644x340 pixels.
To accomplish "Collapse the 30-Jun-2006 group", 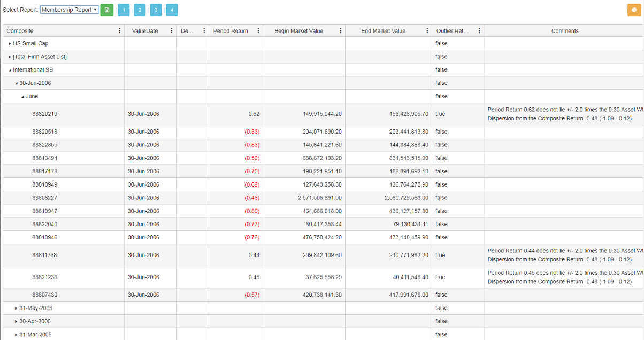I will (16, 83).
